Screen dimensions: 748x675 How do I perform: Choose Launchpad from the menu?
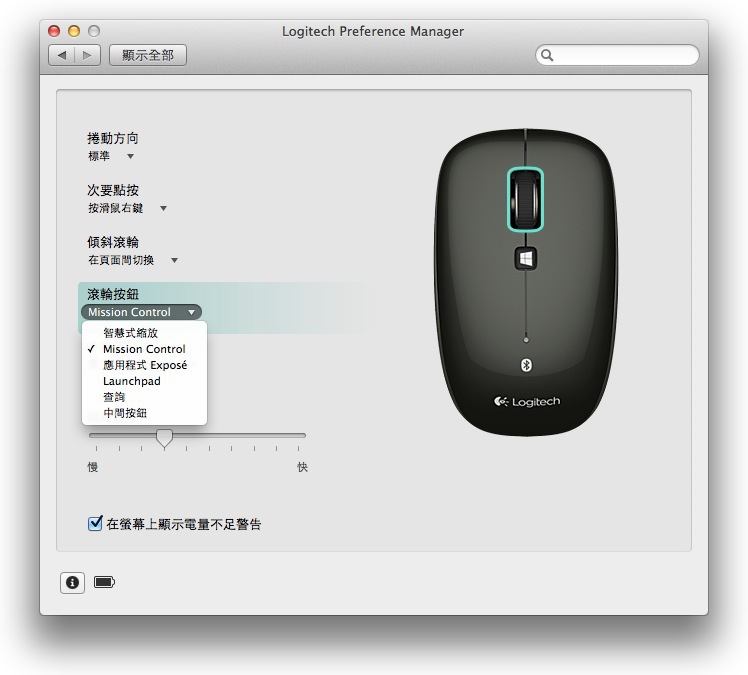pos(145,381)
